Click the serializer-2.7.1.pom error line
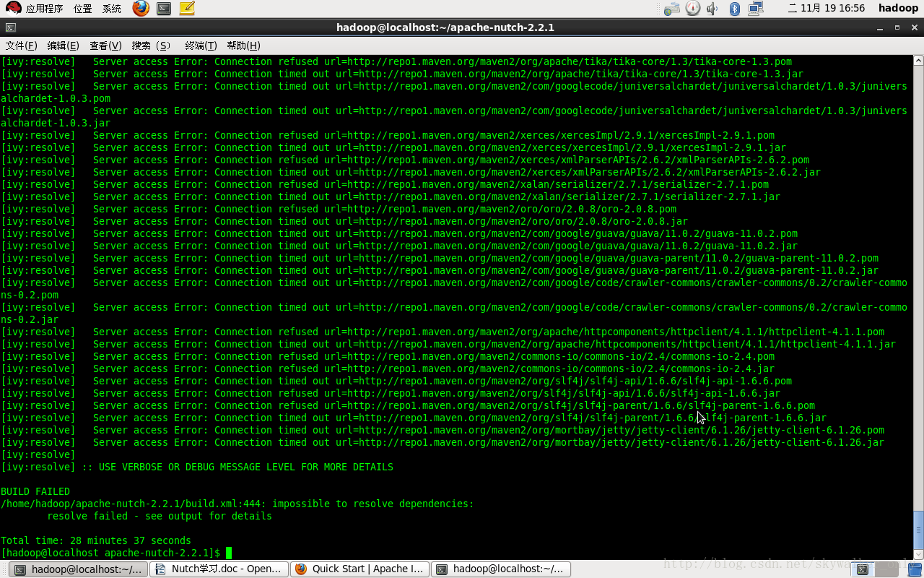924x578 pixels. pos(385,185)
